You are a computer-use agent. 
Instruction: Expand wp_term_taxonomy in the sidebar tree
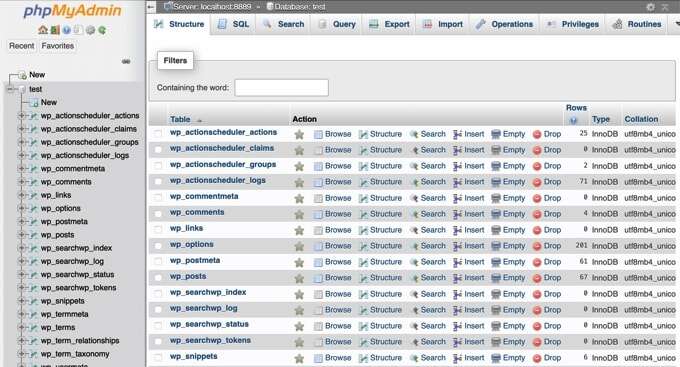(x=21, y=354)
